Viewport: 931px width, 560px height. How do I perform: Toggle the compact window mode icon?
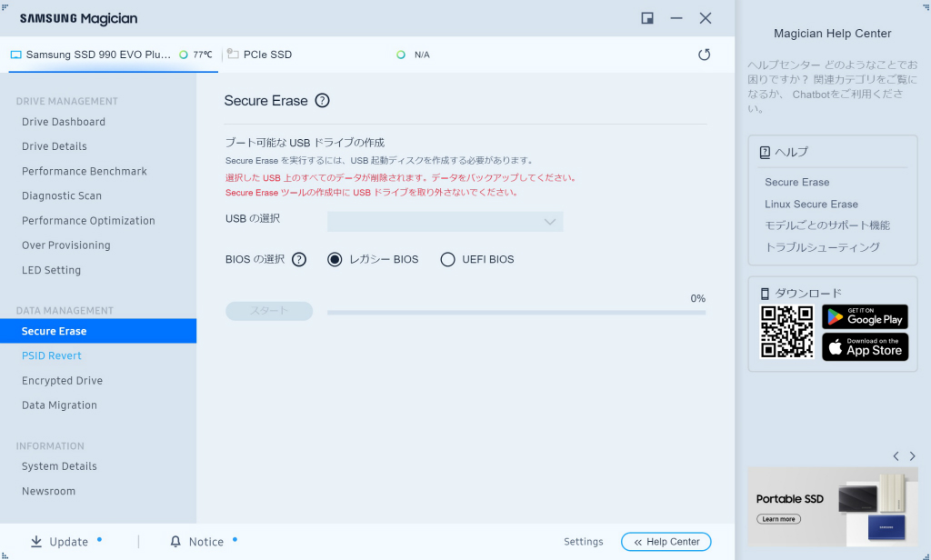click(x=647, y=18)
